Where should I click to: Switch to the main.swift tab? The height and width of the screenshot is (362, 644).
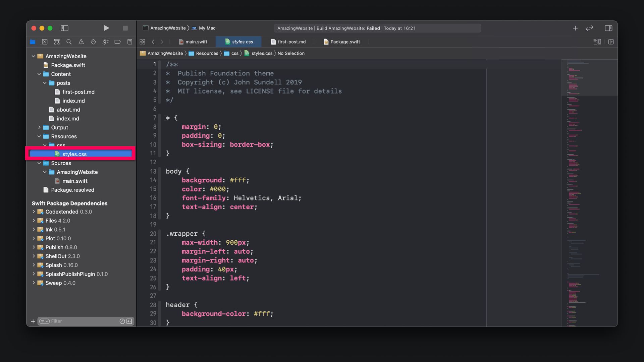pos(193,42)
